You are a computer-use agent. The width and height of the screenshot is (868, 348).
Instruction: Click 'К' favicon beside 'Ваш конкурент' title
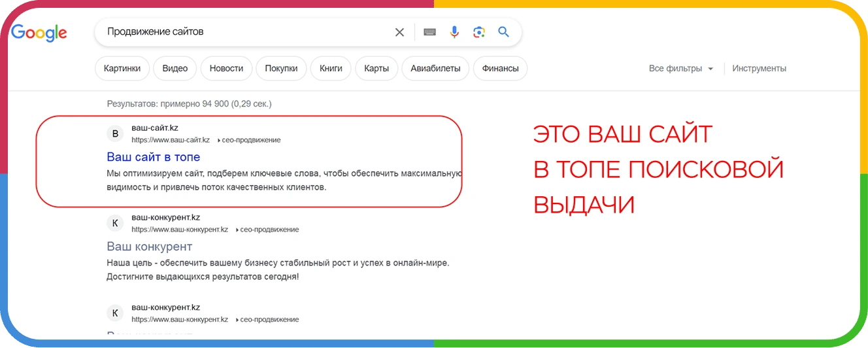coord(115,224)
